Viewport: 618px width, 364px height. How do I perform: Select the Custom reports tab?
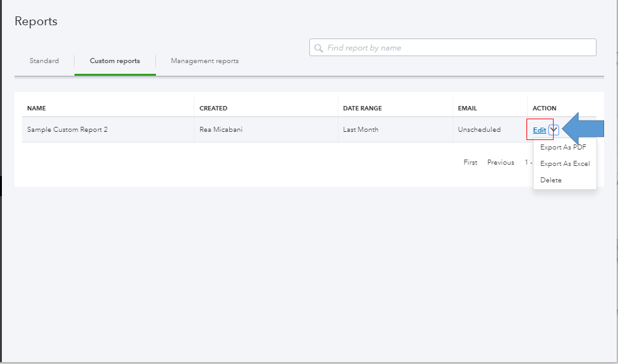point(115,61)
